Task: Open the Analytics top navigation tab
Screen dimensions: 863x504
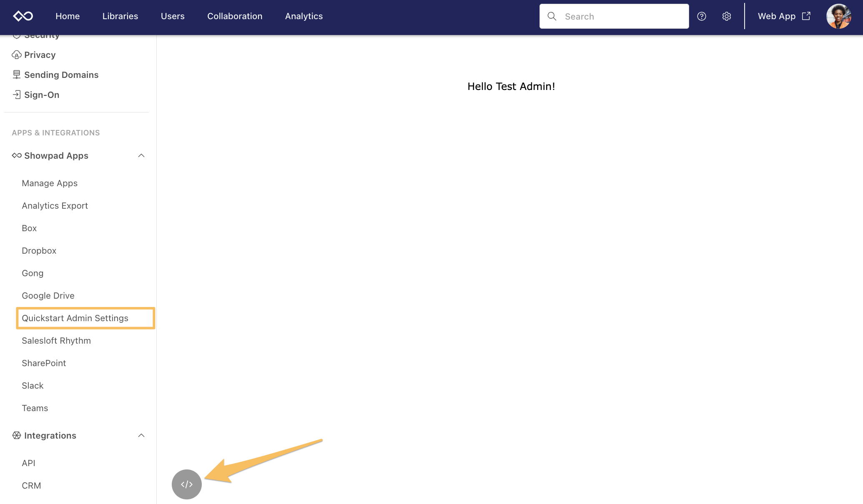Action: (x=304, y=16)
